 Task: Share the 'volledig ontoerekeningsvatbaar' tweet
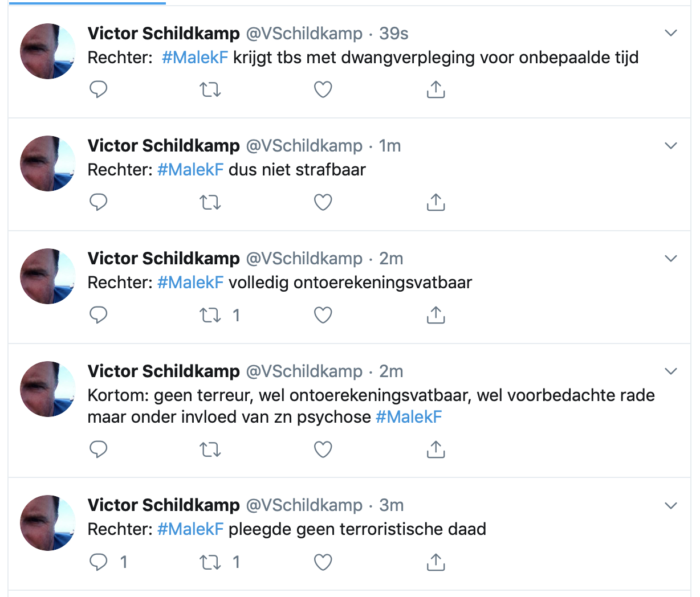(436, 315)
